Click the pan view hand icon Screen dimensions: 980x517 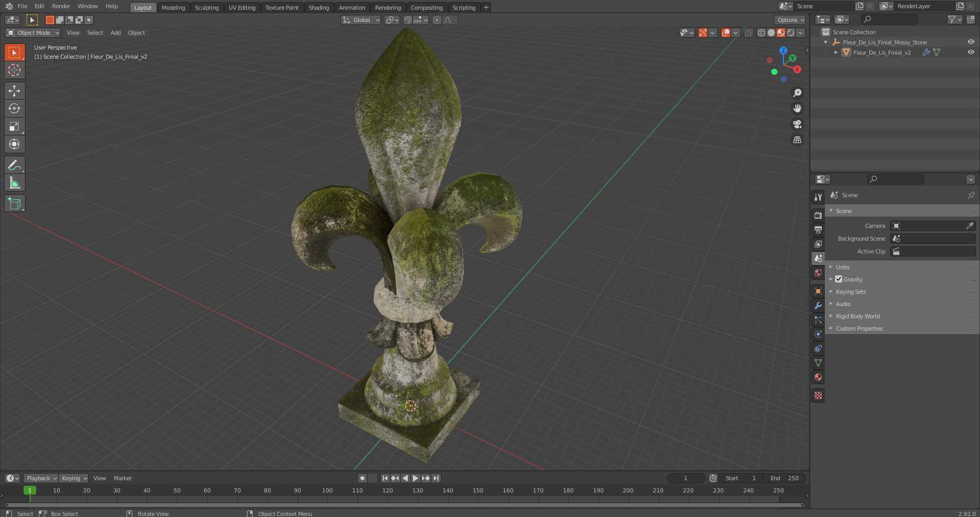click(797, 108)
